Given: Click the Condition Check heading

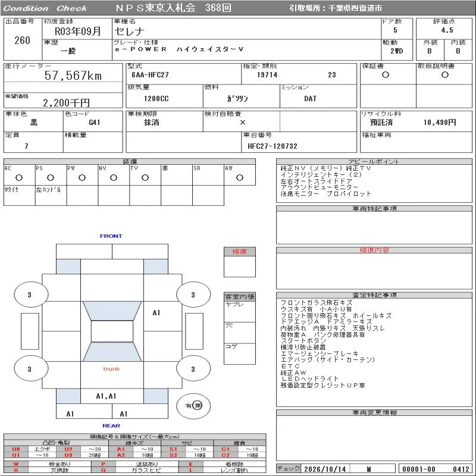Looking at the screenshot, I should (x=45, y=8).
